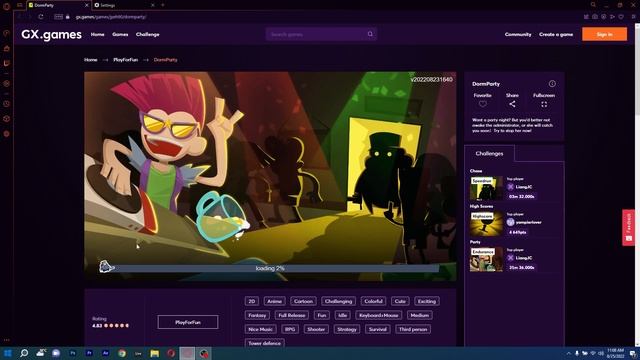Click the rating stars row
Image resolution: width=640 pixels, height=360 pixels.
(116, 326)
